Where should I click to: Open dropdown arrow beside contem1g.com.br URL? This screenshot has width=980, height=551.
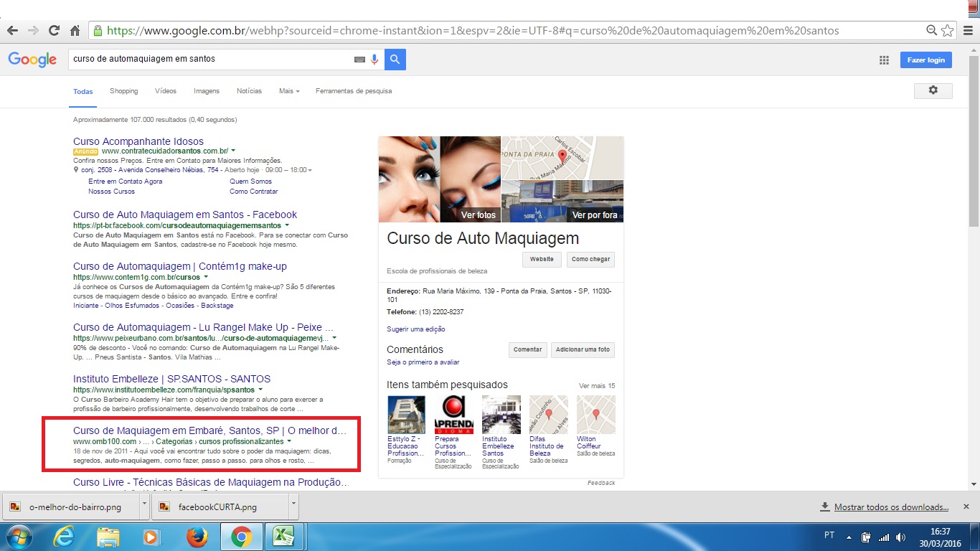[x=206, y=277]
